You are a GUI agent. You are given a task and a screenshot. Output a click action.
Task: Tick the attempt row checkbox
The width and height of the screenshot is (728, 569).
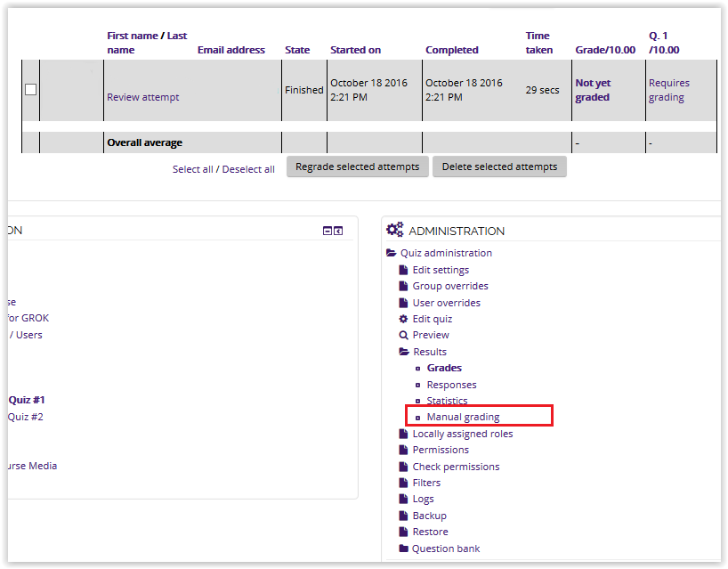(30, 89)
